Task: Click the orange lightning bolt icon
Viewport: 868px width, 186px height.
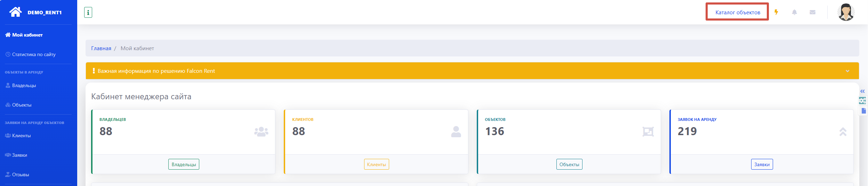Action: tap(776, 12)
